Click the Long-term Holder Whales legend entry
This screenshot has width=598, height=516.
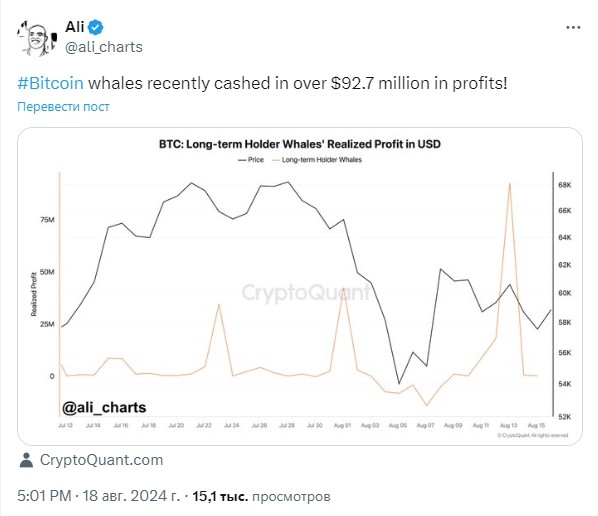(x=317, y=160)
